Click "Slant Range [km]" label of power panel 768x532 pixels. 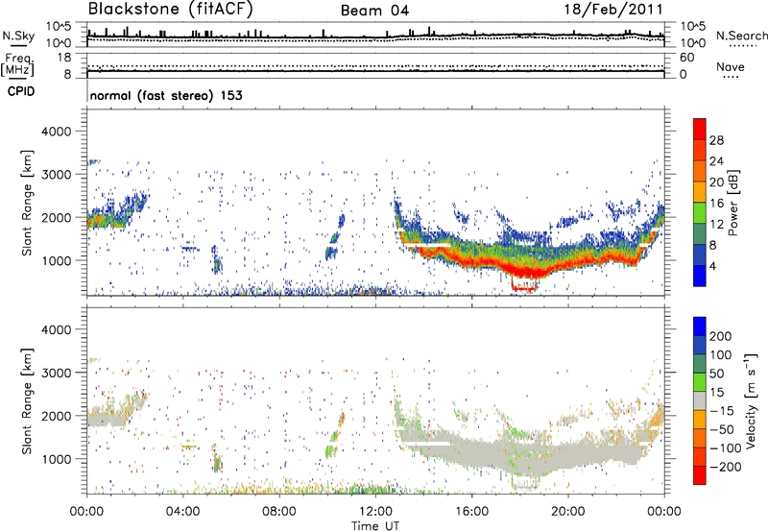(27, 203)
